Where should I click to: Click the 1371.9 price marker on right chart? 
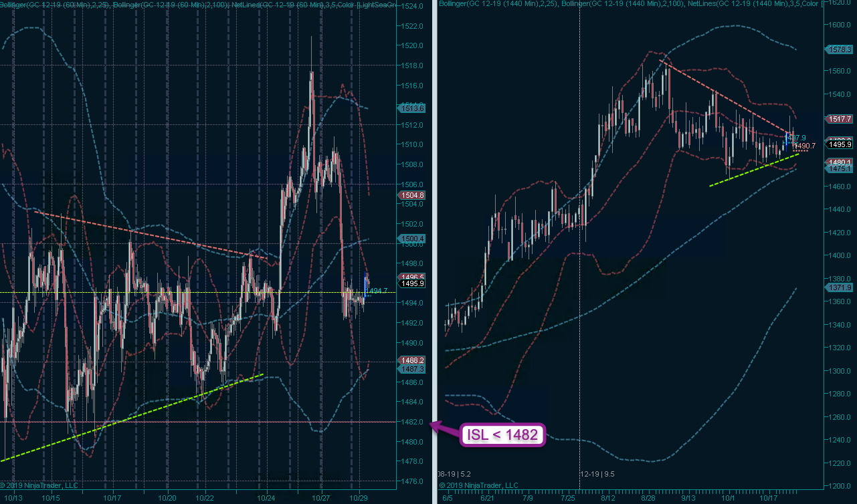pos(840,287)
